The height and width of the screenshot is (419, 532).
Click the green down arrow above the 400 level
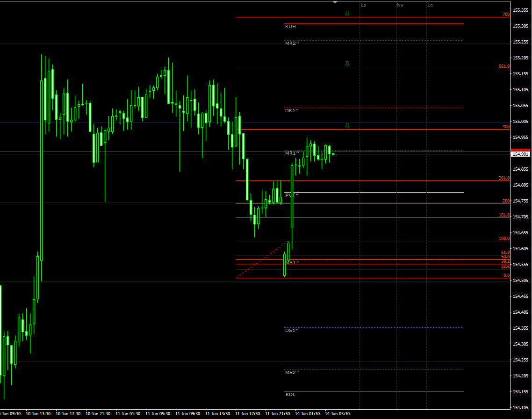coord(347,125)
